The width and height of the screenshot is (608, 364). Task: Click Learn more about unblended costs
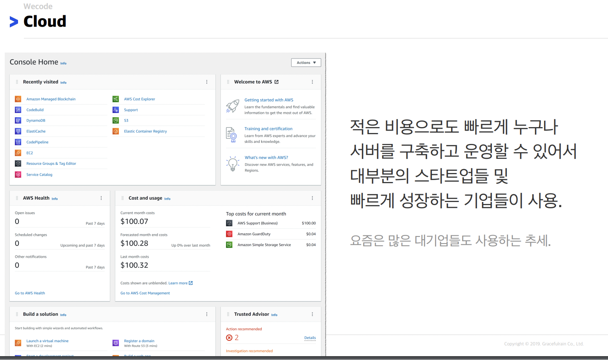178,283
